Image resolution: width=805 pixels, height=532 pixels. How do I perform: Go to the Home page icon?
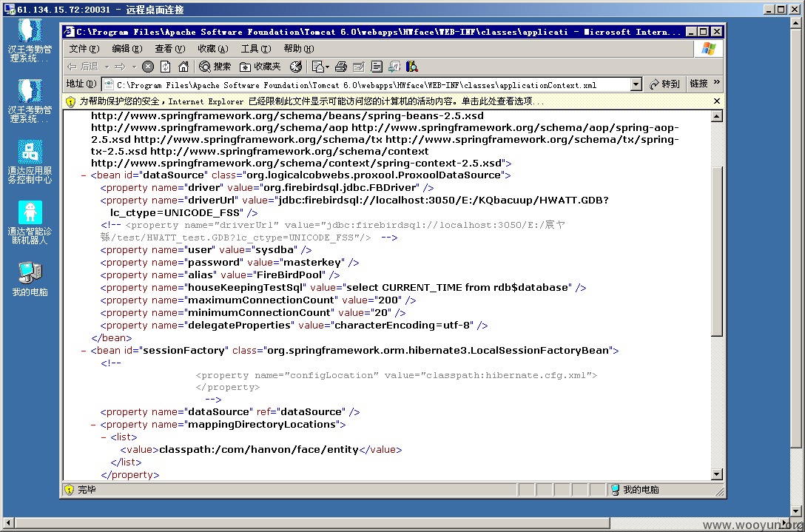(183, 67)
